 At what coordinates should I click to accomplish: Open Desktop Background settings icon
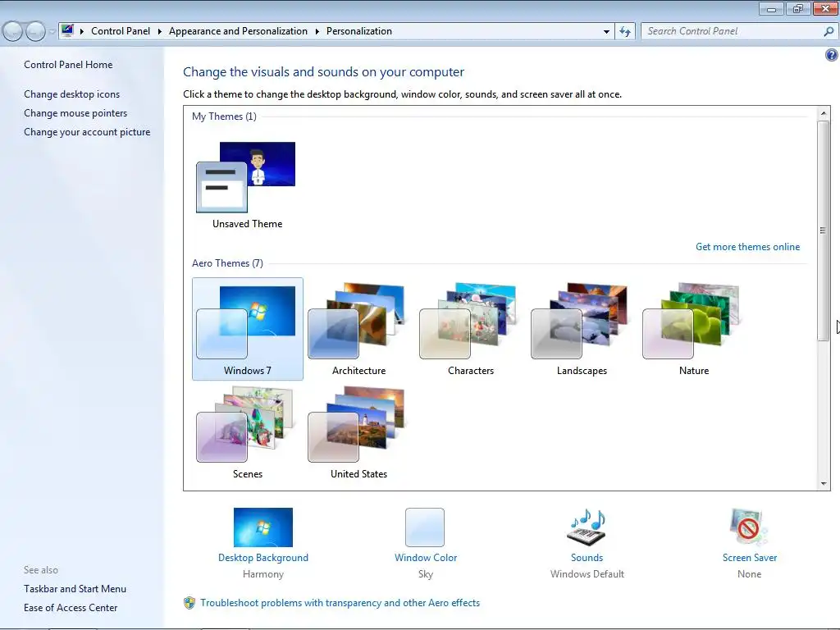(263, 527)
